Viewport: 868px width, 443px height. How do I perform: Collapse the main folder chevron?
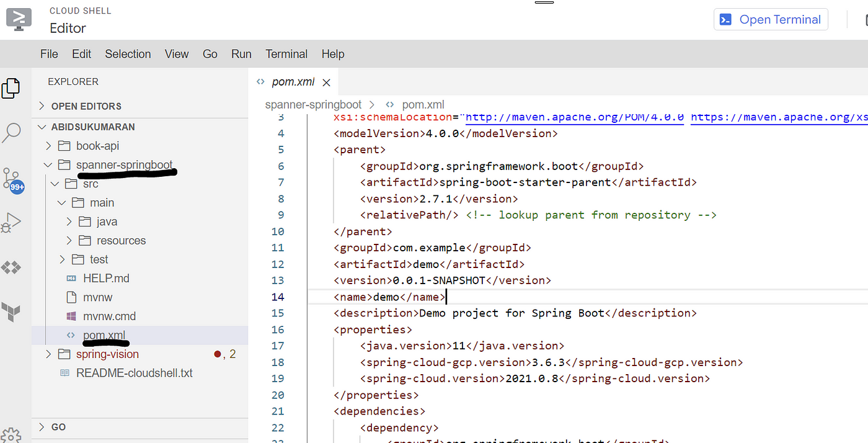[x=63, y=202]
